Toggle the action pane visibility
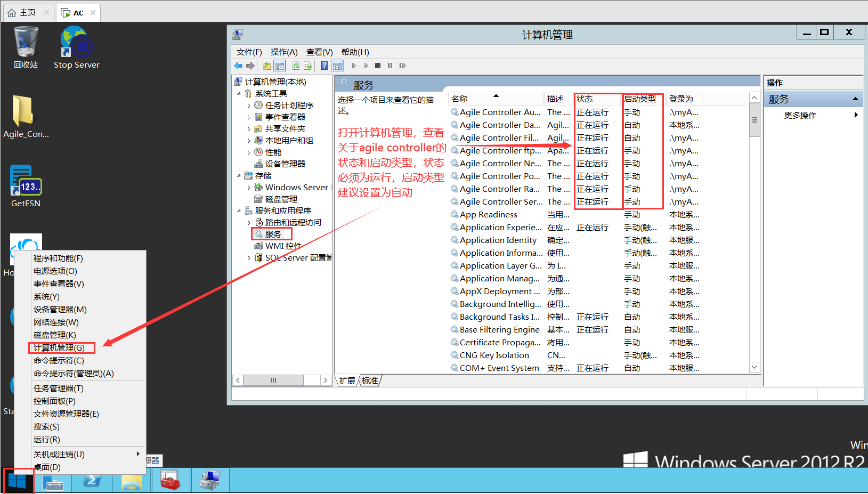Viewport: 868px width, 494px height. (337, 65)
